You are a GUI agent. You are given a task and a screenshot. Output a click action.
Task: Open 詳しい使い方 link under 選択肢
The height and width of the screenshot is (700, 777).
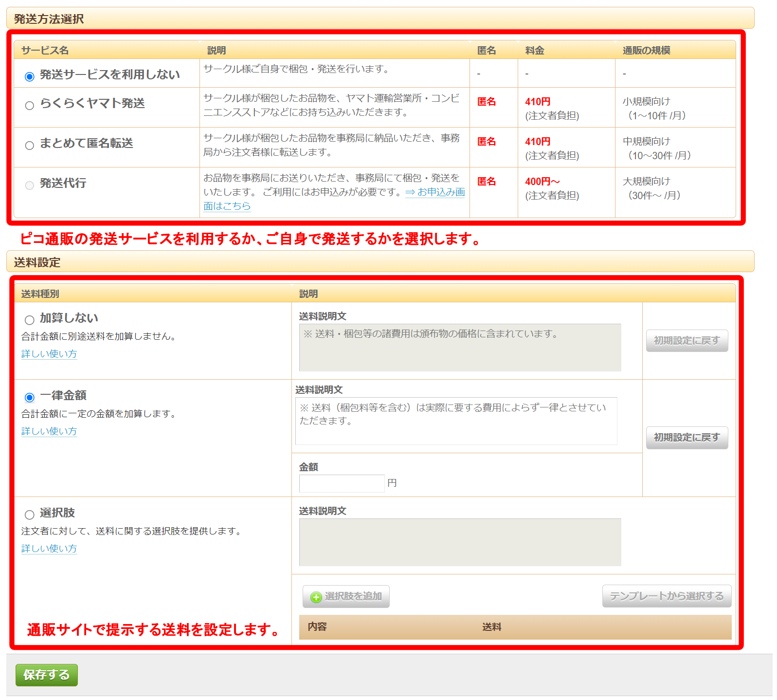point(49,549)
